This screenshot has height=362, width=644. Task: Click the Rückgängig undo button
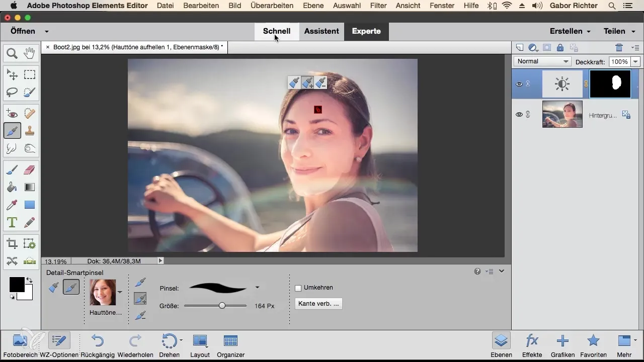(x=98, y=344)
